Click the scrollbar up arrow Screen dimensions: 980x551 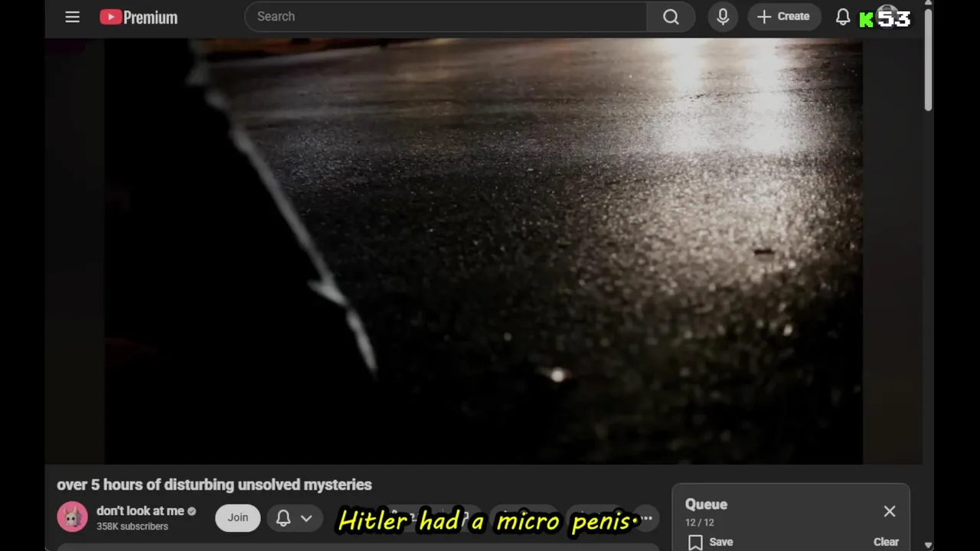point(928,5)
